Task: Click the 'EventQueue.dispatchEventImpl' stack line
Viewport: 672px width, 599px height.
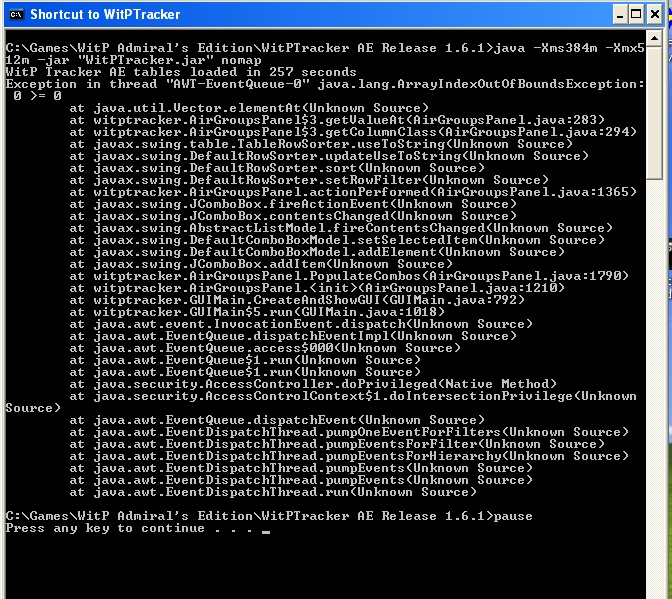Action: [x=293, y=336]
